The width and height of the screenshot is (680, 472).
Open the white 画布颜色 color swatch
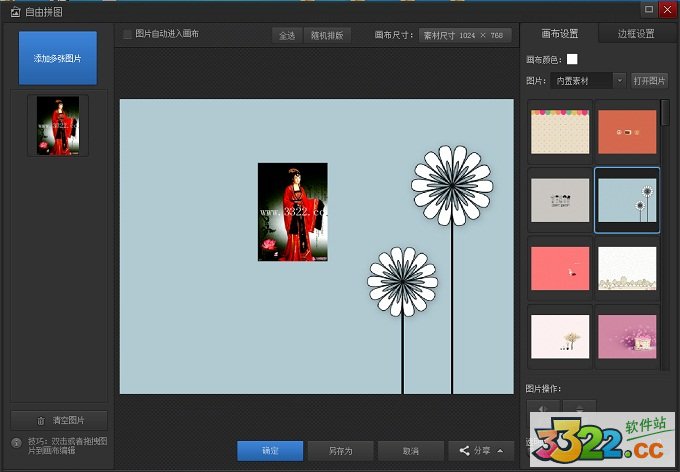572,59
